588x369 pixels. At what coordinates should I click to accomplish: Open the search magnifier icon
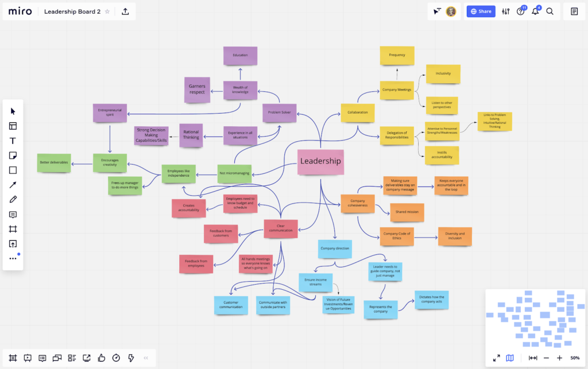point(550,11)
